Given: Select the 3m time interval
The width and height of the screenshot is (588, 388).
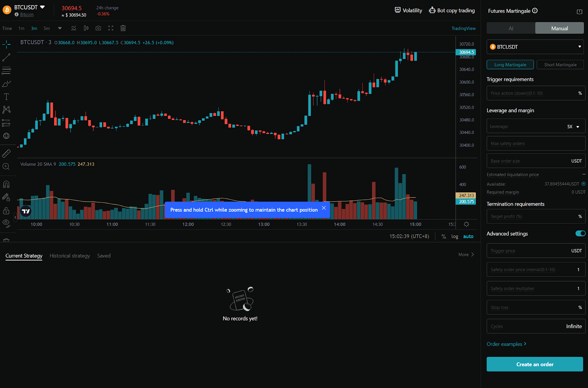Looking at the screenshot, I should [34, 28].
